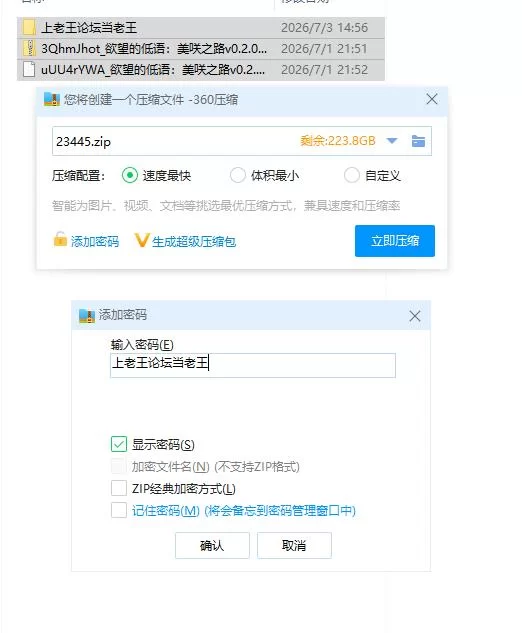Screen dimensions: 522x633
Task: Click the 360 logo in the 添加密码 dialog title
Action: [x=87, y=316]
